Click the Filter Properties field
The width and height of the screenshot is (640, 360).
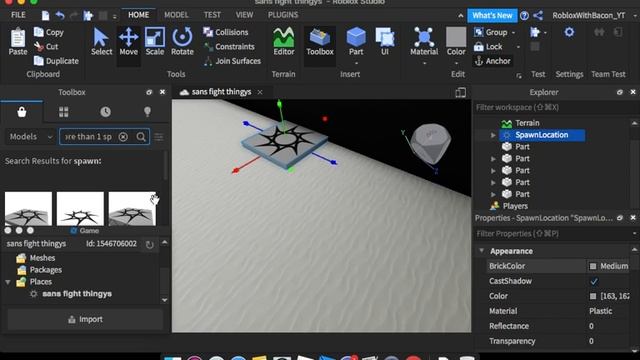[555, 233]
